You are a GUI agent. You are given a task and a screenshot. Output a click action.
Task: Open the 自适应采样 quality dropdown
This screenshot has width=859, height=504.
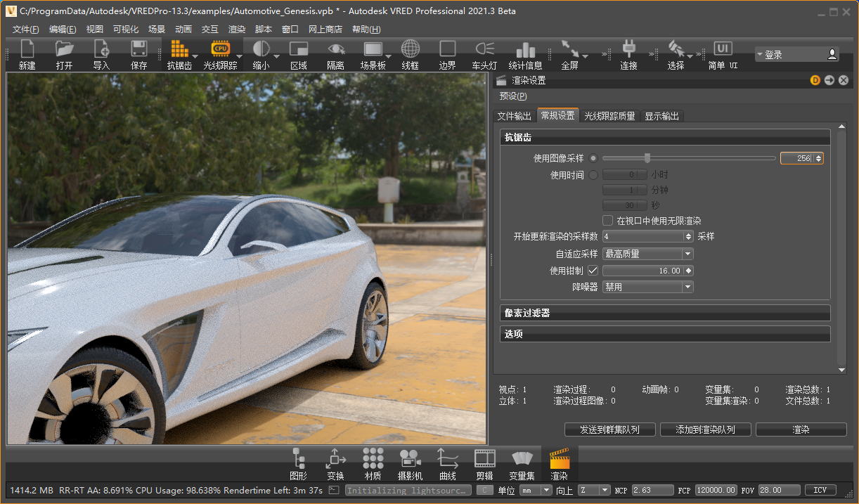(x=647, y=254)
